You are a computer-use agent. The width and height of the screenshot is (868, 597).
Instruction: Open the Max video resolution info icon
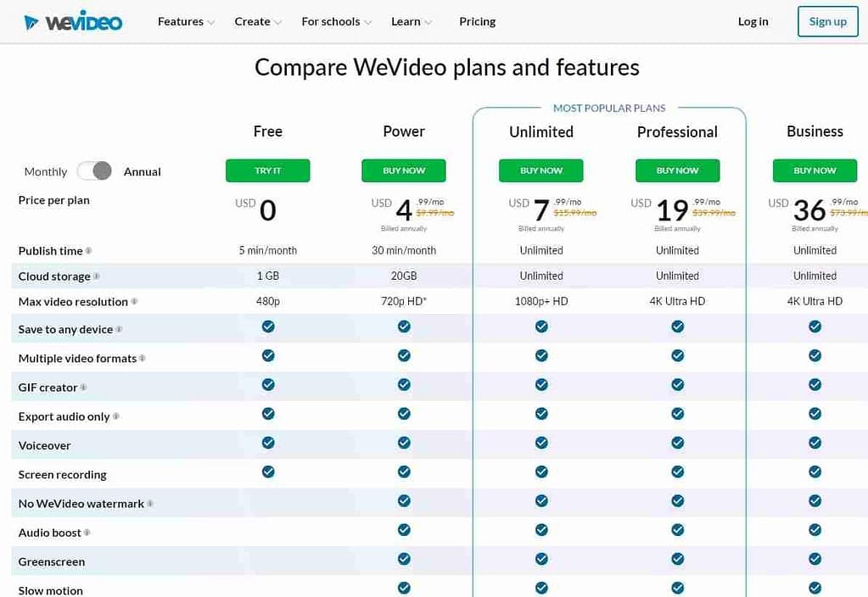(x=135, y=302)
